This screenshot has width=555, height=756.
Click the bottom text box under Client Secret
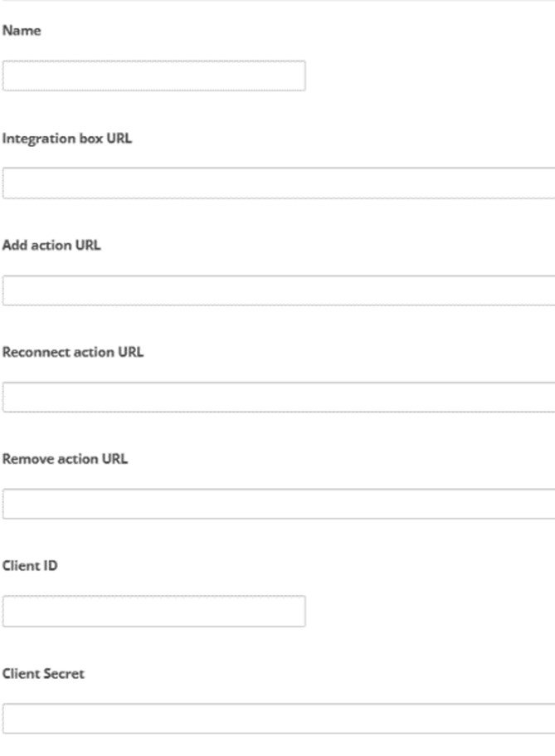click(x=278, y=718)
